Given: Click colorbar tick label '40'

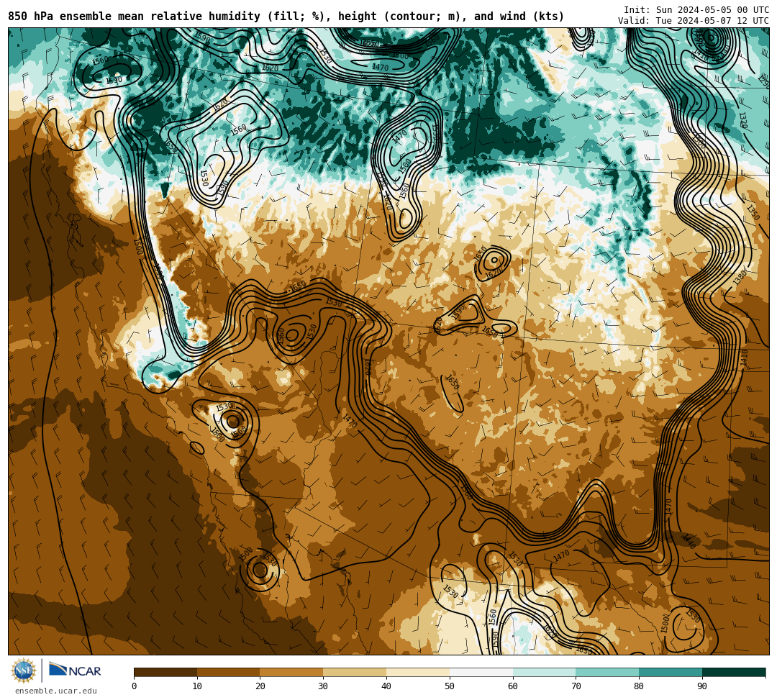Looking at the screenshot, I should [x=386, y=686].
